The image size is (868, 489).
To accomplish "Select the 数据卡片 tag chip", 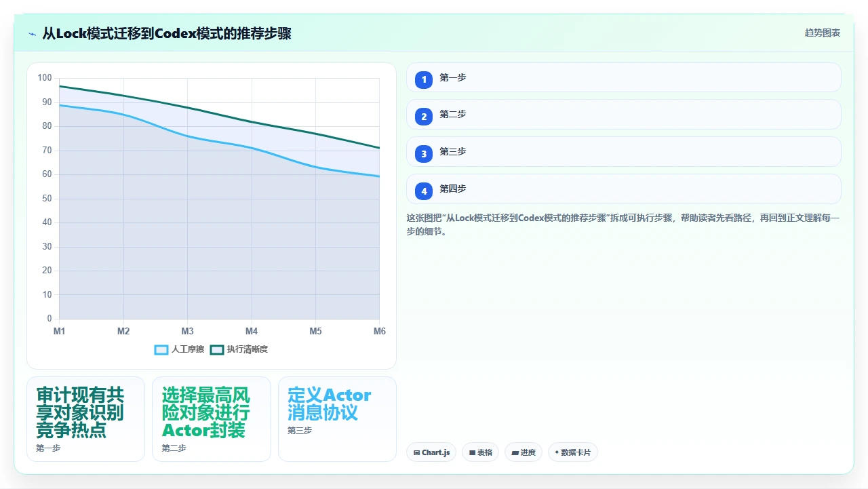I will click(x=572, y=452).
